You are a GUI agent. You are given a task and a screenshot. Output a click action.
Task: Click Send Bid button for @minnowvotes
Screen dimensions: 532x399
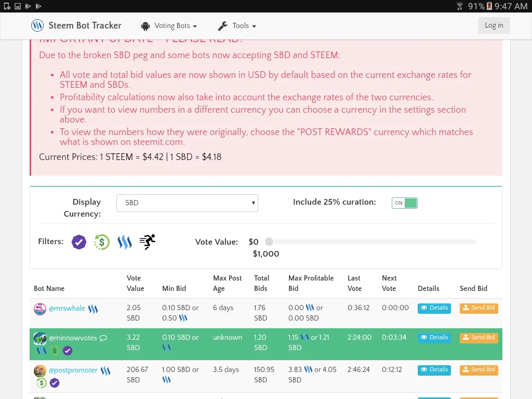(478, 338)
